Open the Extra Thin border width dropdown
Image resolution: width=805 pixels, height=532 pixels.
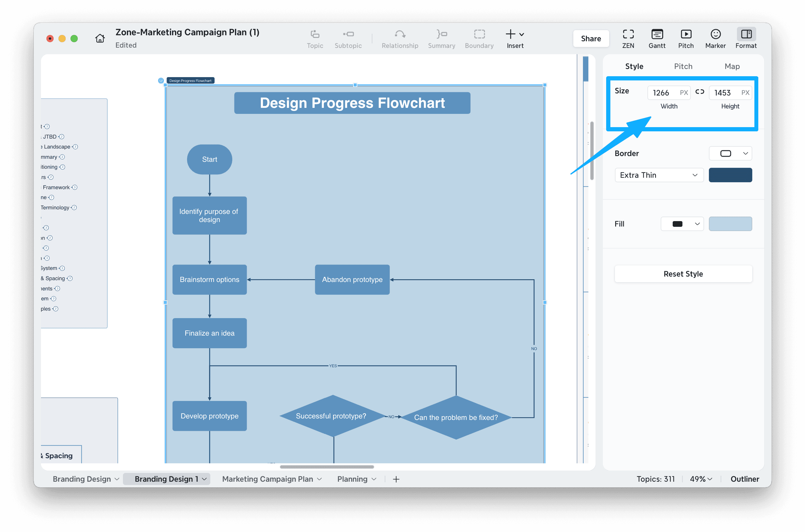[659, 175]
